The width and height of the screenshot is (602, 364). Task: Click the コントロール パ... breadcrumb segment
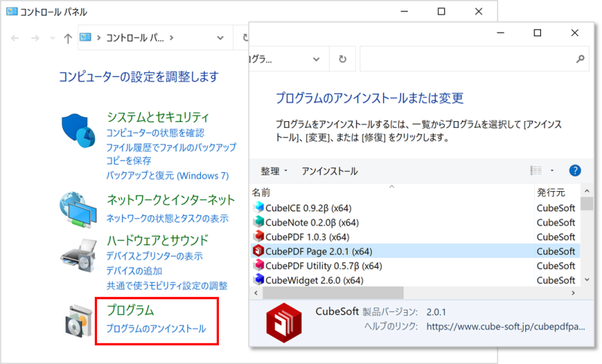135,38
